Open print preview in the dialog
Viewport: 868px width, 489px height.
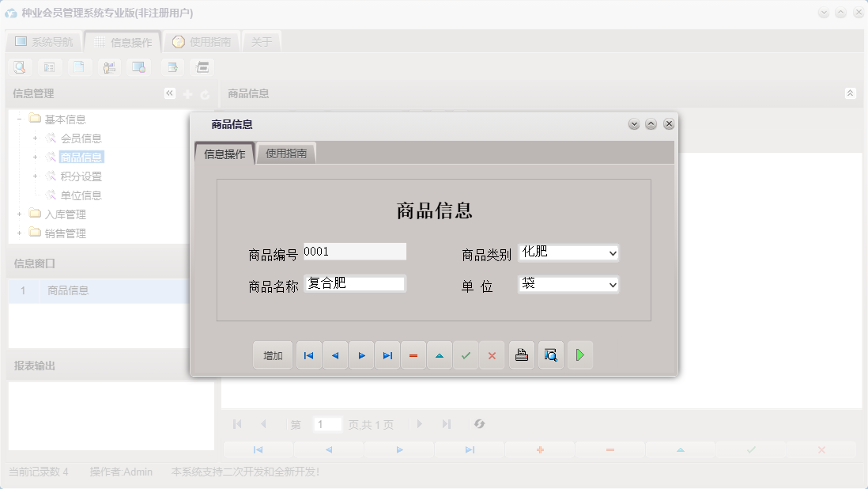551,354
